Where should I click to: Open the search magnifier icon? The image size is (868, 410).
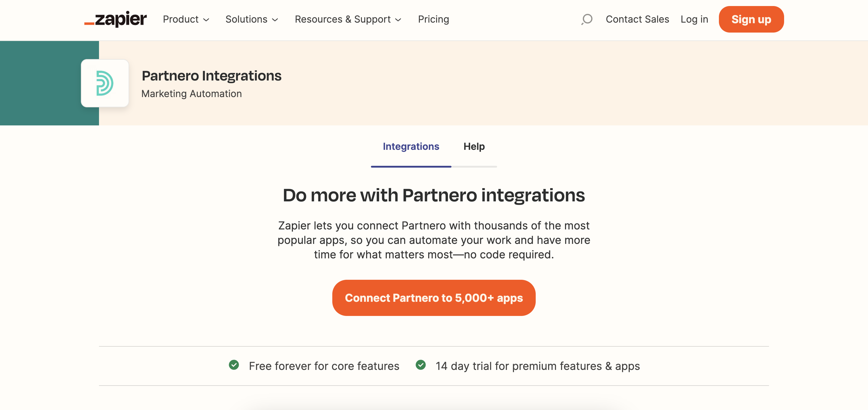tap(587, 19)
